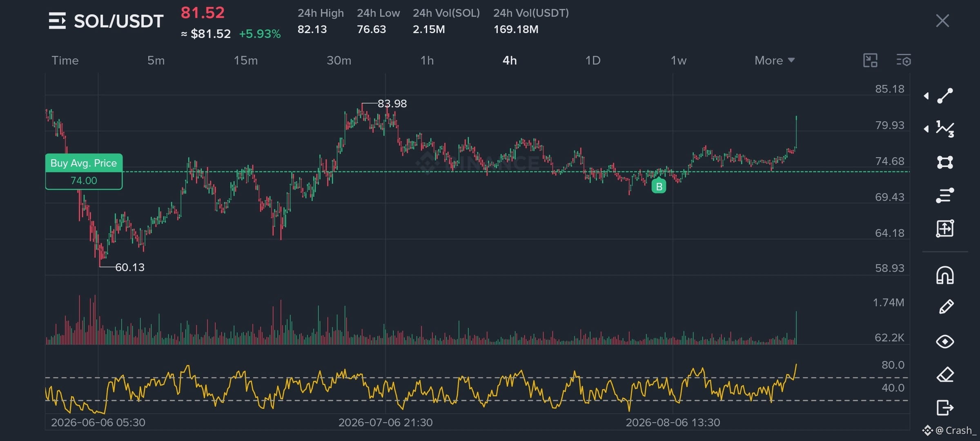Select the 30m interval
Image resolution: width=980 pixels, height=441 pixels.
(x=339, y=60)
